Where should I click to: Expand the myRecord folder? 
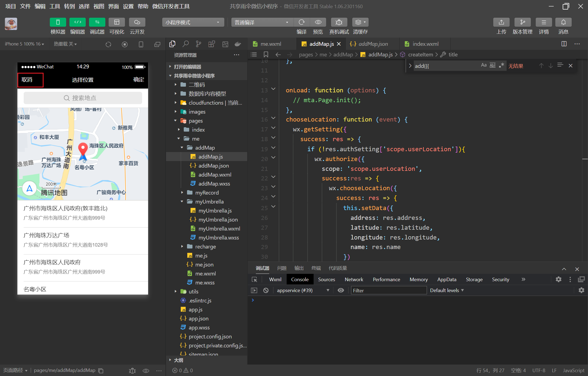click(x=207, y=193)
